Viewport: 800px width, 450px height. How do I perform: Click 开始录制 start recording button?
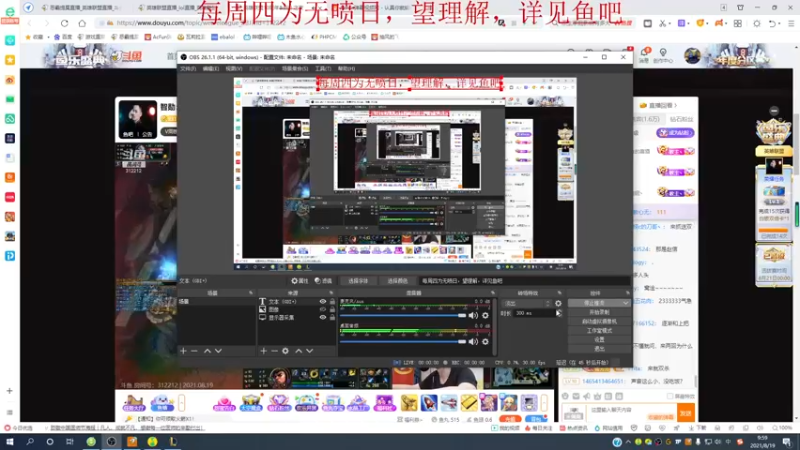599,312
